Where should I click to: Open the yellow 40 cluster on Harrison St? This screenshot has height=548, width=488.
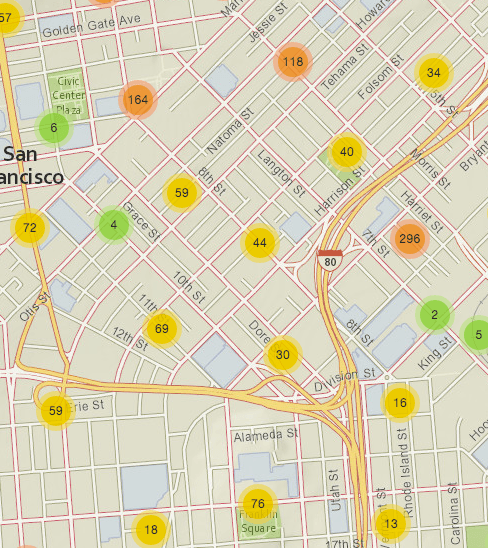coord(347,152)
